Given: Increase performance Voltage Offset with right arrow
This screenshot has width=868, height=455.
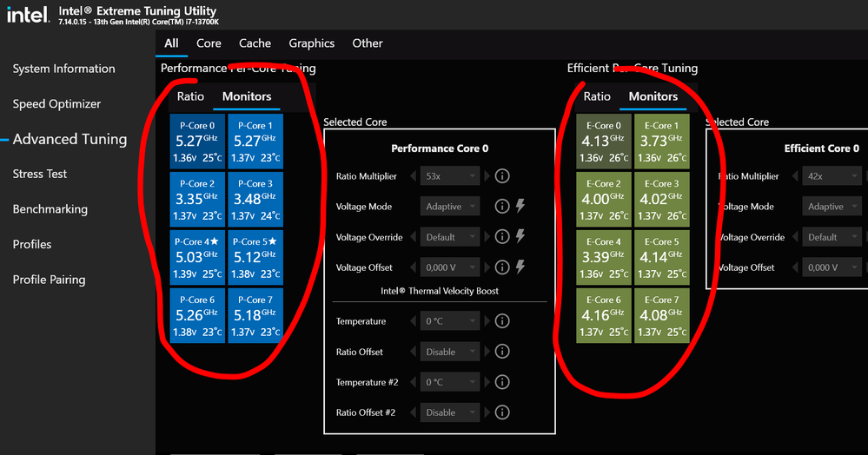Looking at the screenshot, I should (x=487, y=267).
